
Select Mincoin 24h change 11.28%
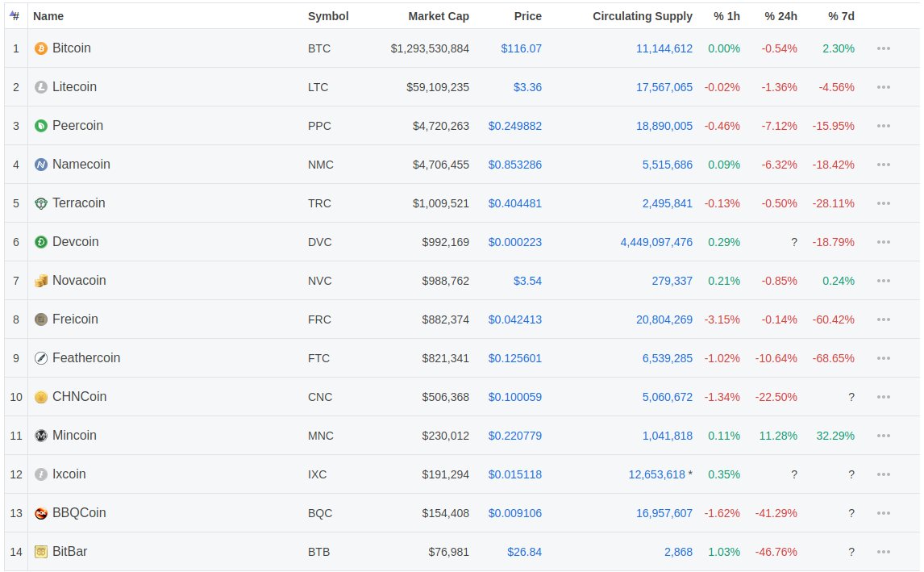point(778,436)
